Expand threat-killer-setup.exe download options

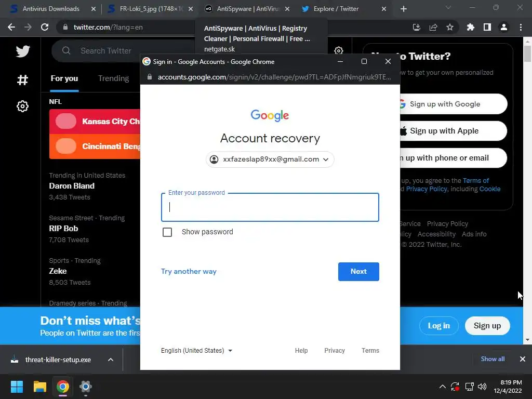tap(111, 360)
